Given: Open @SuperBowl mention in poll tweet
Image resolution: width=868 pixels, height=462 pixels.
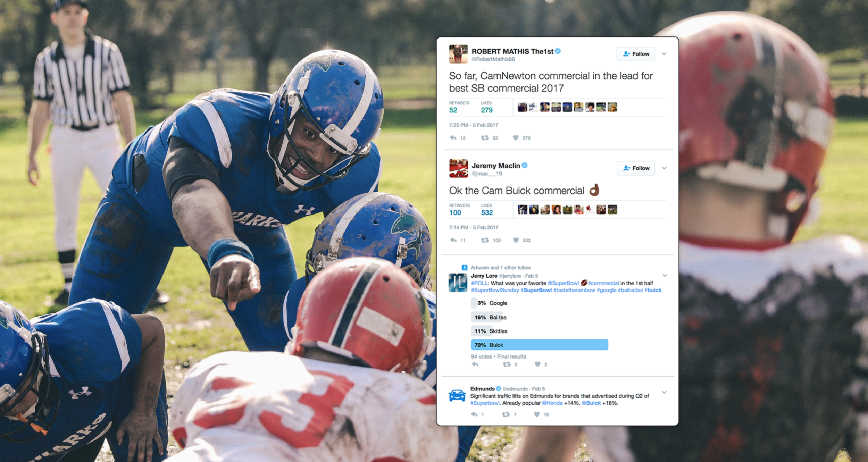Looking at the screenshot, I should pos(563,283).
